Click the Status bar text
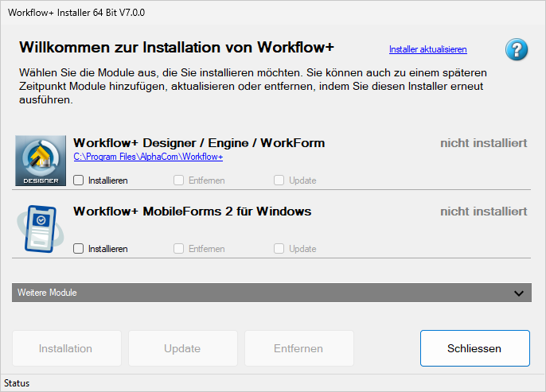 pyautogui.click(x=17, y=383)
